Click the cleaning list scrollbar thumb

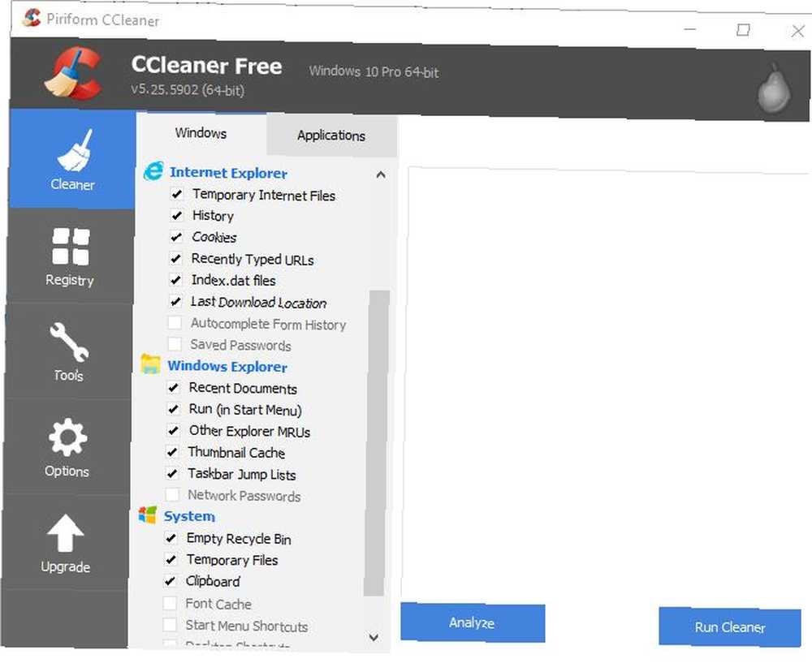pyautogui.click(x=377, y=443)
